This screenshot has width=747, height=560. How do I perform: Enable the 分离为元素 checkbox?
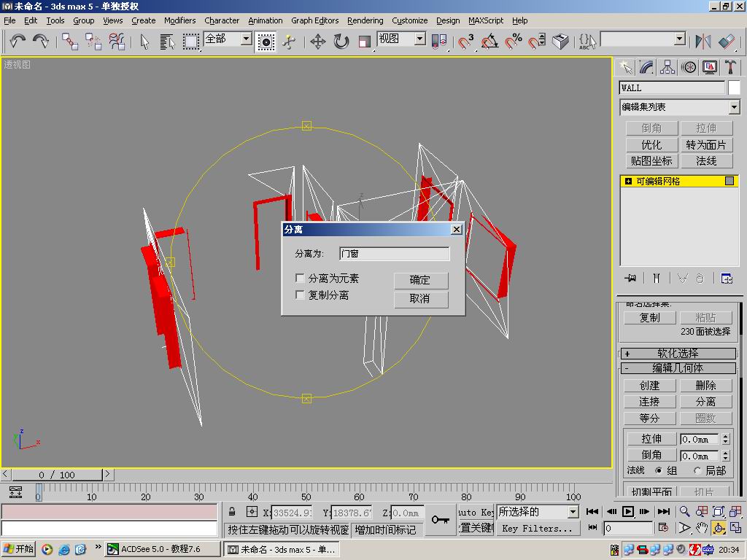coord(300,279)
